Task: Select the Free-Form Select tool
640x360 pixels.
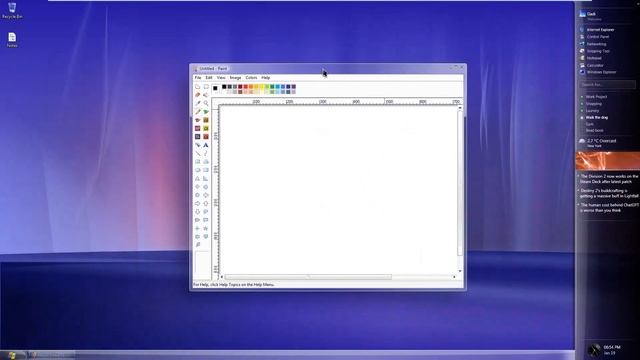Action: pos(198,87)
